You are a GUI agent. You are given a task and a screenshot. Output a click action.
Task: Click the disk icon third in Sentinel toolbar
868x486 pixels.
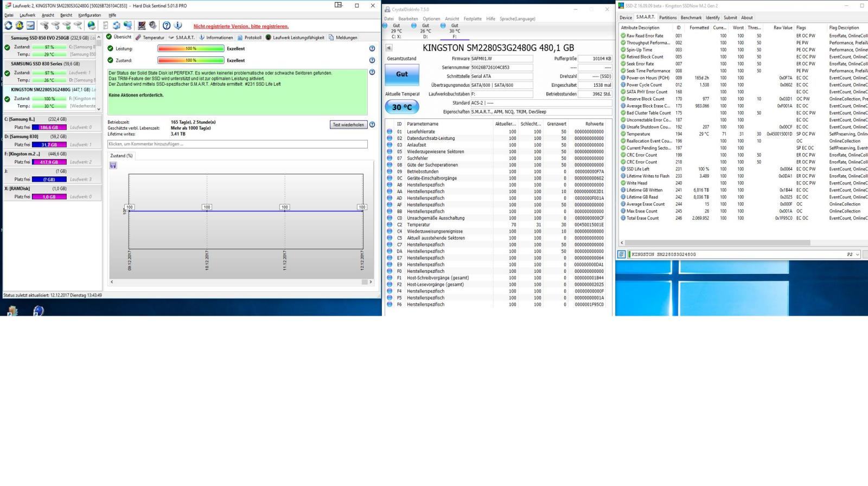click(x=30, y=25)
